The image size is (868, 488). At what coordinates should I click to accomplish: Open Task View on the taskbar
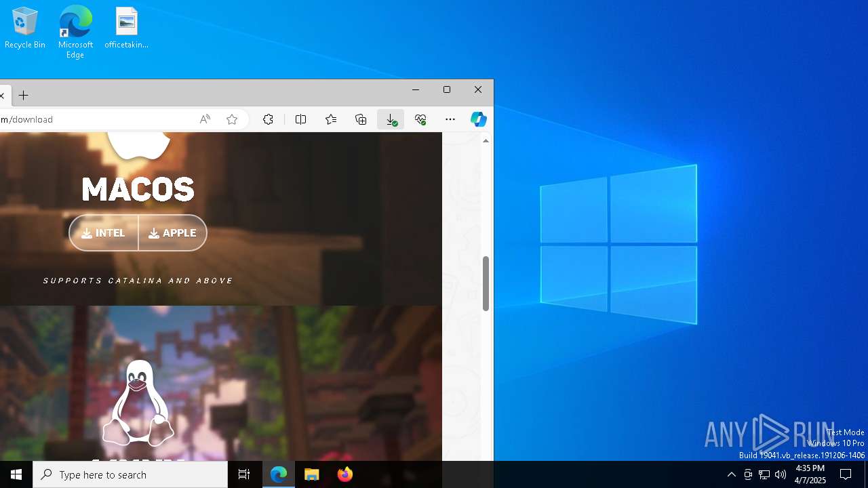244,474
